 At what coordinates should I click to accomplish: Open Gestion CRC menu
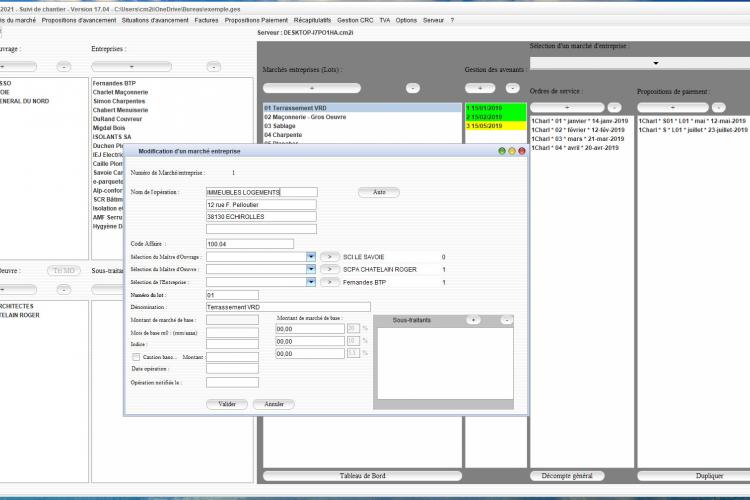355,20
